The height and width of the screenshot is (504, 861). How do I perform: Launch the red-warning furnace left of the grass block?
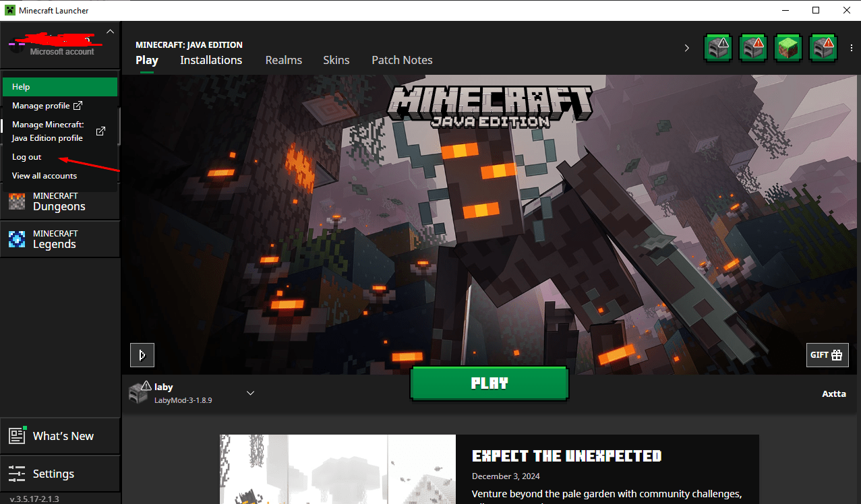(754, 48)
